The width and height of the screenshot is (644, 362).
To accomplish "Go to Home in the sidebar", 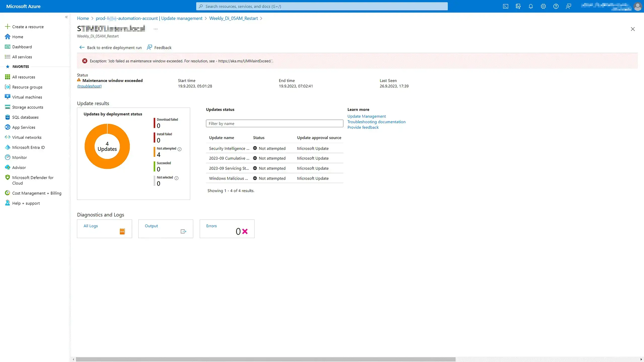I will [14, 37].
